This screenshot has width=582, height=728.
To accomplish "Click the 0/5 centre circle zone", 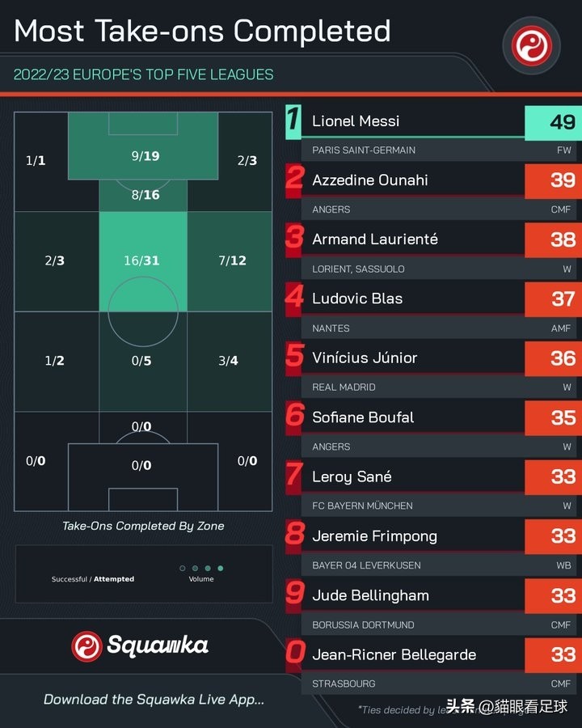I will [141, 361].
